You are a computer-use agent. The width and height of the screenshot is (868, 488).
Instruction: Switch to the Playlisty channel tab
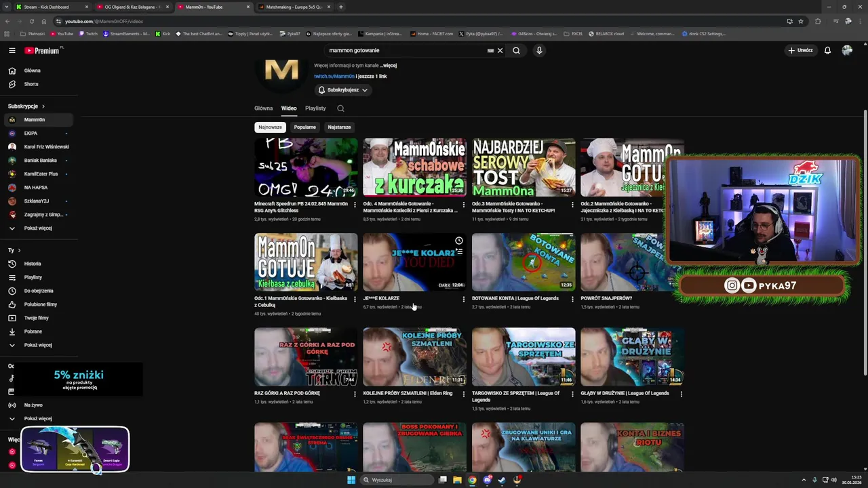coord(315,108)
